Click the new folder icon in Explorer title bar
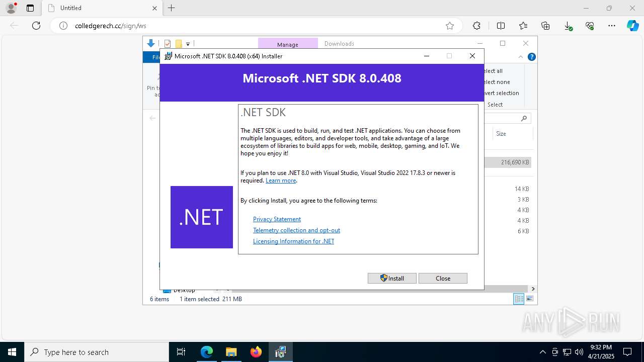 pos(178,44)
